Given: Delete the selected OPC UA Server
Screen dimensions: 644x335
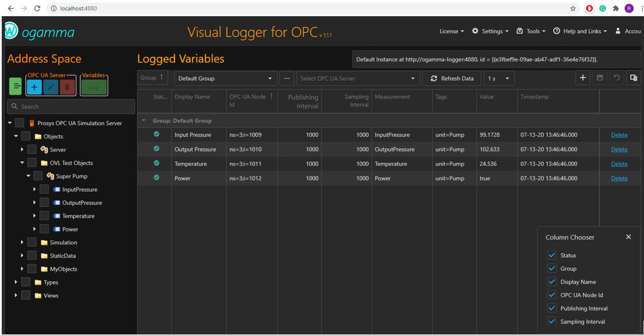Looking at the screenshot, I should coord(66,87).
